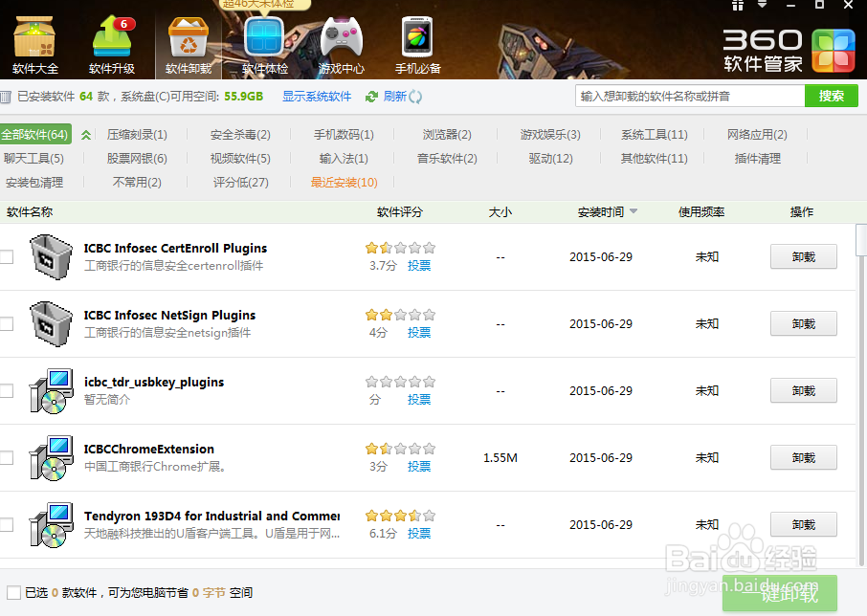Viewport: 867px width, 616px height.
Task: Select the 驱动(12) category
Action: click(550, 159)
